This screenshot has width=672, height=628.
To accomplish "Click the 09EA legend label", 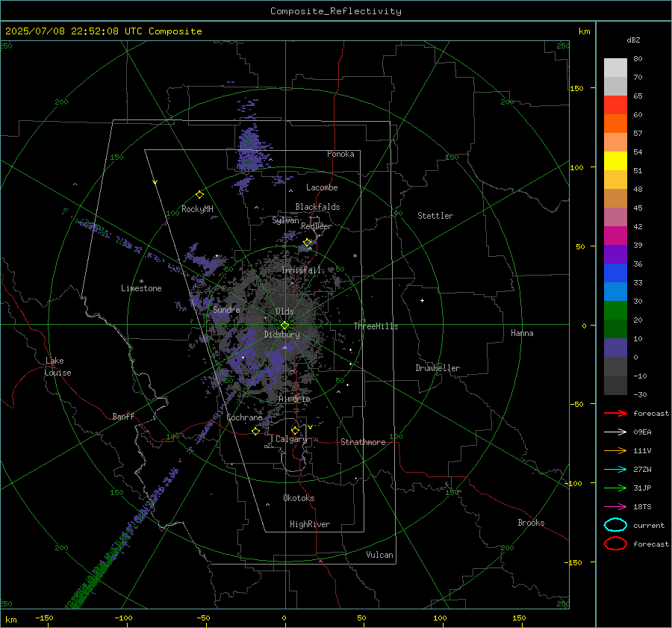I will click(642, 432).
